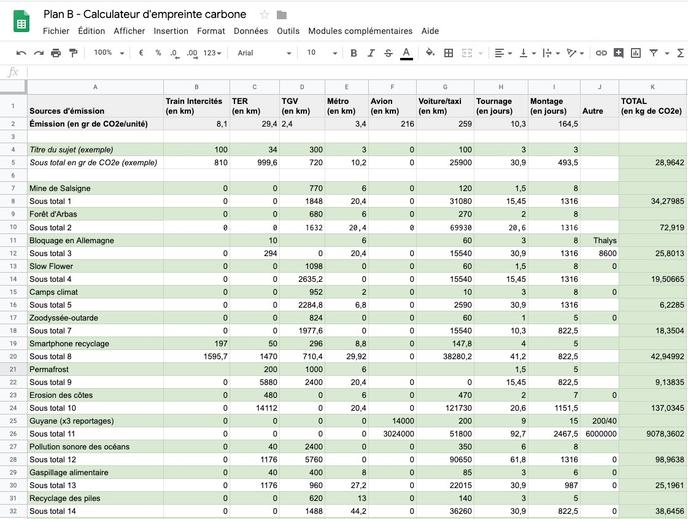Open the filter views dropdown arrow

pos(667,53)
